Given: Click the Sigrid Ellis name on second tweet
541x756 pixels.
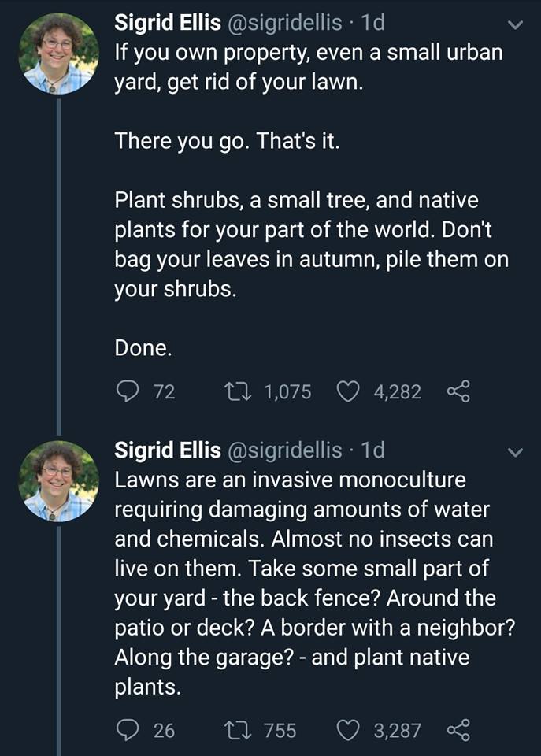Looking at the screenshot, I should tap(168, 450).
